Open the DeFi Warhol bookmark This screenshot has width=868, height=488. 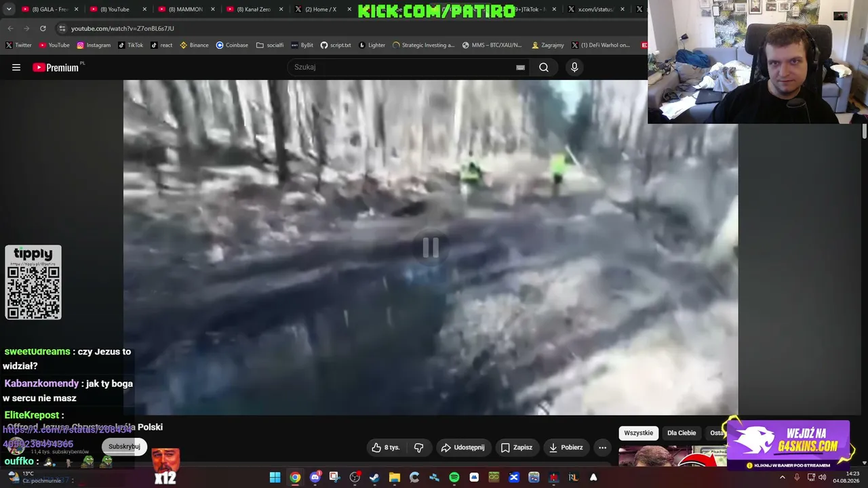tap(601, 45)
